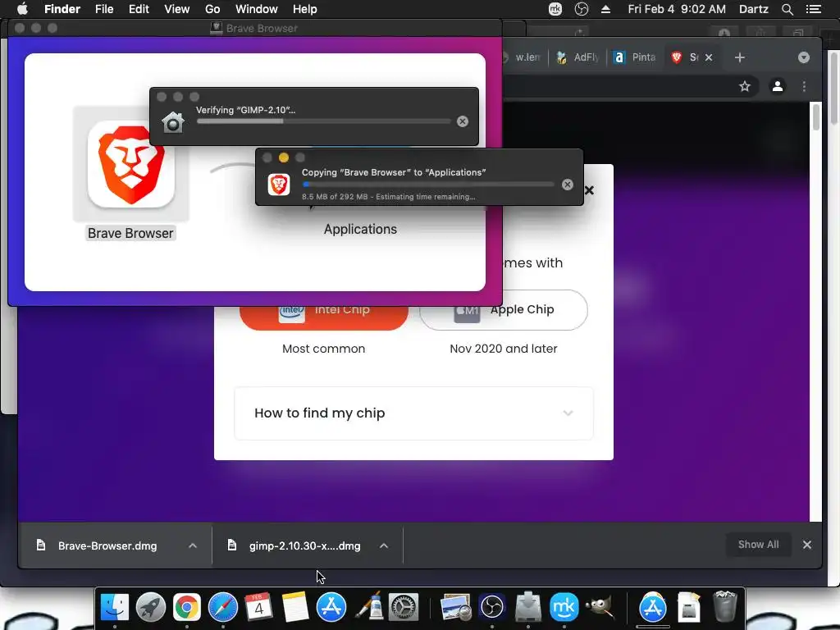This screenshot has height=630, width=840.
Task: Close the downloads bar
Action: pyautogui.click(x=807, y=545)
